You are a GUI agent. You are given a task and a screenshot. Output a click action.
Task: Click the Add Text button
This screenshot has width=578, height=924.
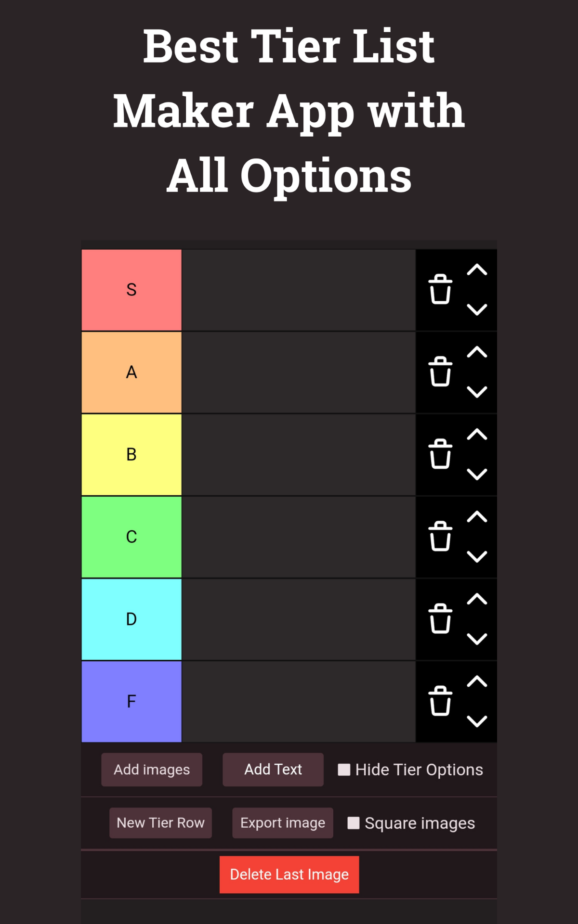(273, 770)
